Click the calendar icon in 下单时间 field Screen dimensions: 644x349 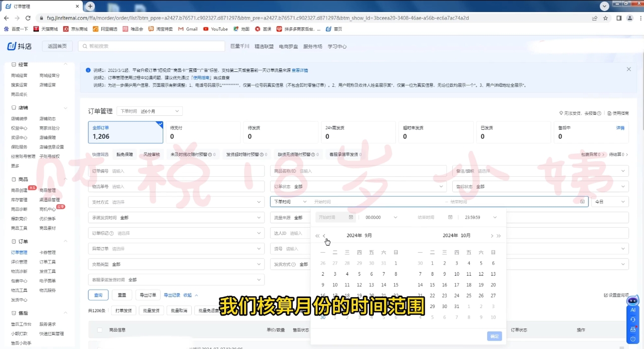[x=582, y=201]
